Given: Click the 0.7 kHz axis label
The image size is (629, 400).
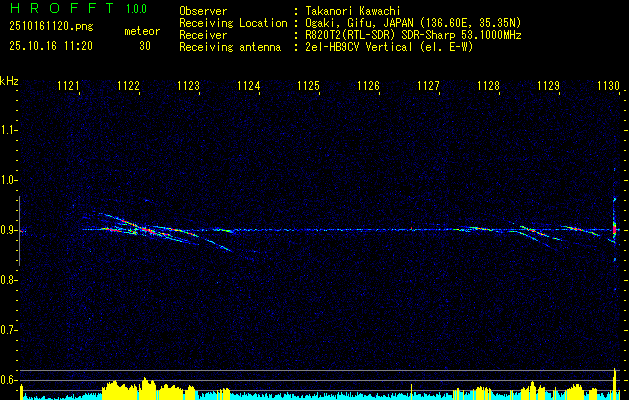Looking at the screenshot, I should (x=8, y=330).
